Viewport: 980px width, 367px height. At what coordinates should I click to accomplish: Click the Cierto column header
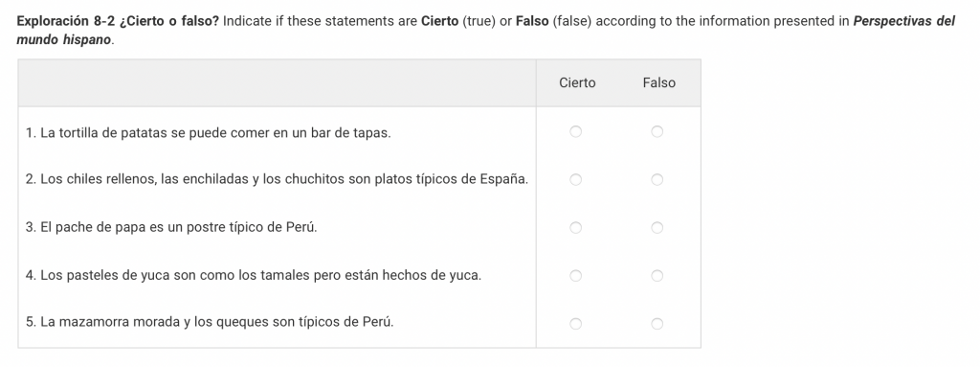[x=577, y=82]
